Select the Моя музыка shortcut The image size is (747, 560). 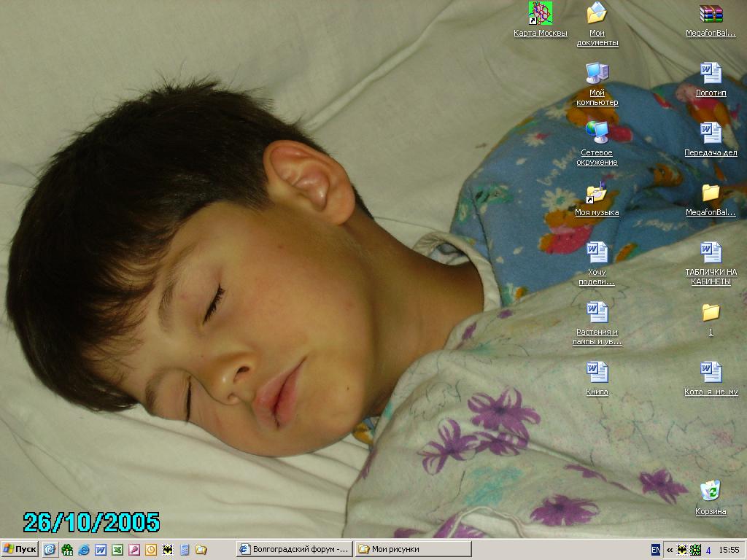(597, 192)
